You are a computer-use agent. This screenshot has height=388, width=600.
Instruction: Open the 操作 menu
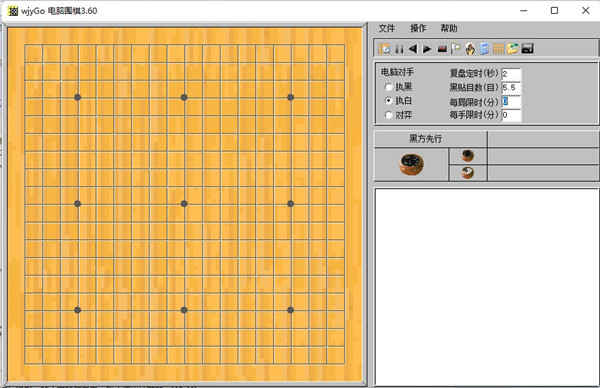418,28
